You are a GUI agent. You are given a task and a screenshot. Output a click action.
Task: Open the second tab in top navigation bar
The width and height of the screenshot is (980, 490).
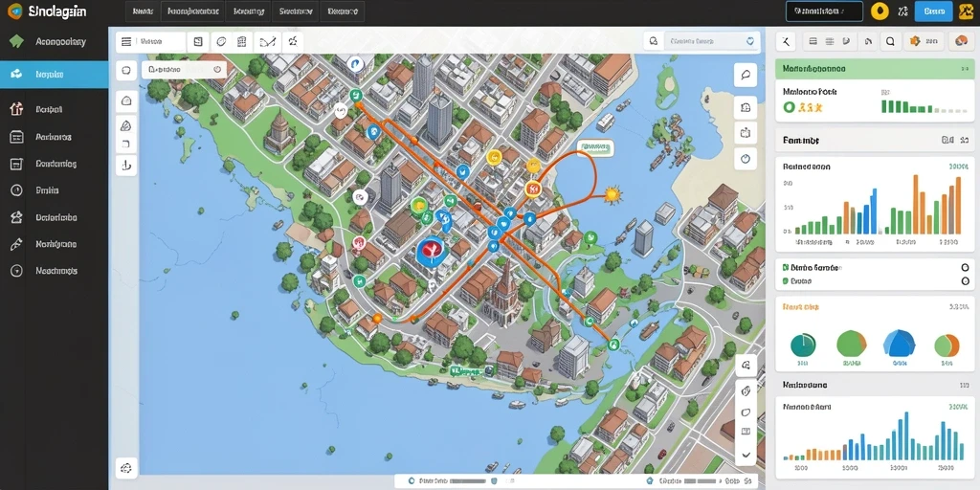[x=191, y=11]
